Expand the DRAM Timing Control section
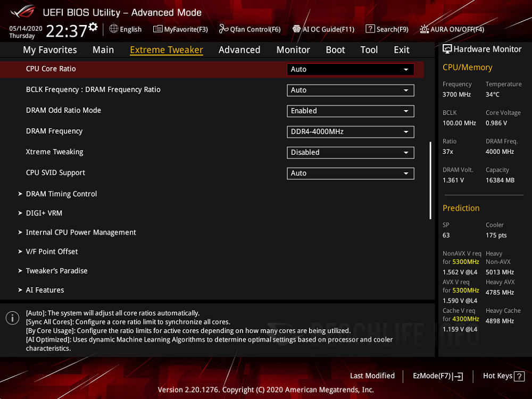532x399 pixels. click(x=61, y=194)
